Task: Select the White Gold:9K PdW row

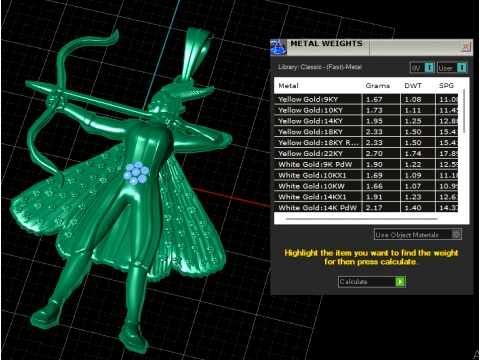Action: click(x=366, y=164)
